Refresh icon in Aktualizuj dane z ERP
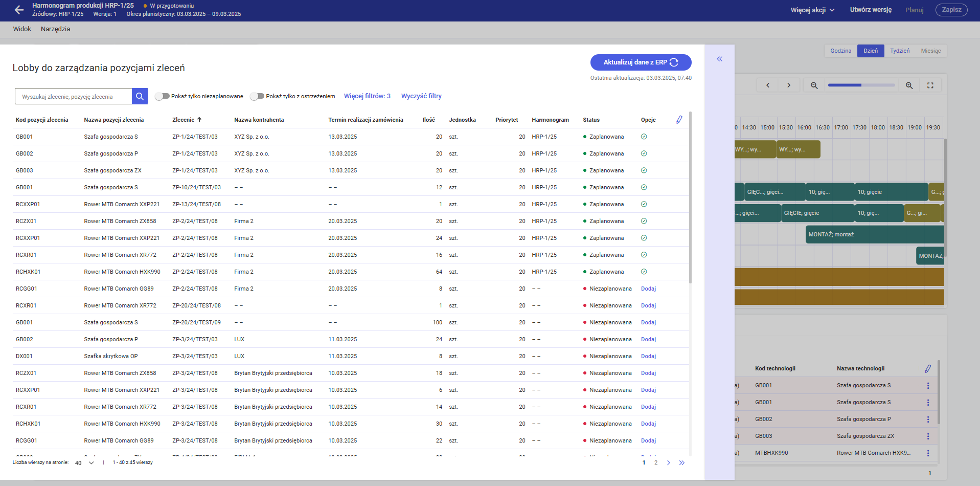 674,62
